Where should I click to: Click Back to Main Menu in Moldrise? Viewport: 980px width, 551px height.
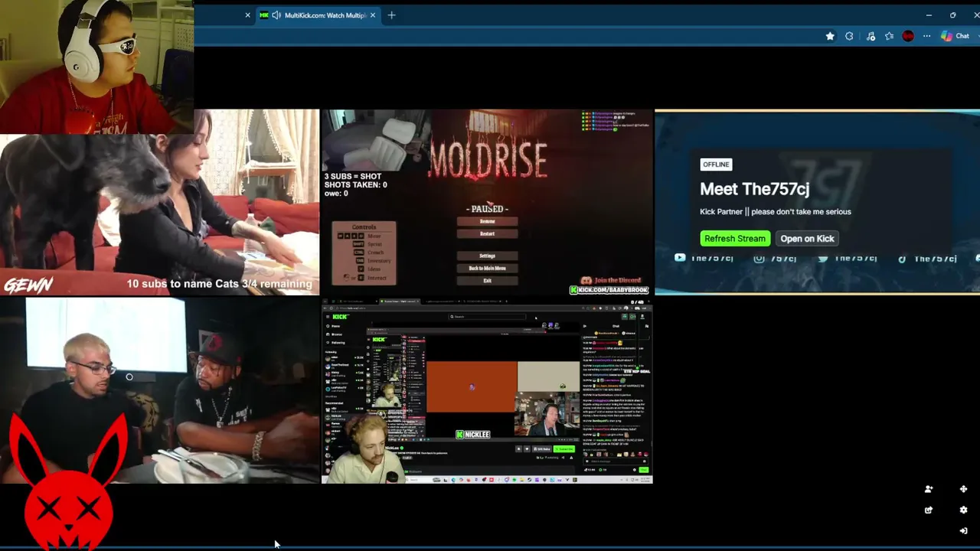[487, 268]
